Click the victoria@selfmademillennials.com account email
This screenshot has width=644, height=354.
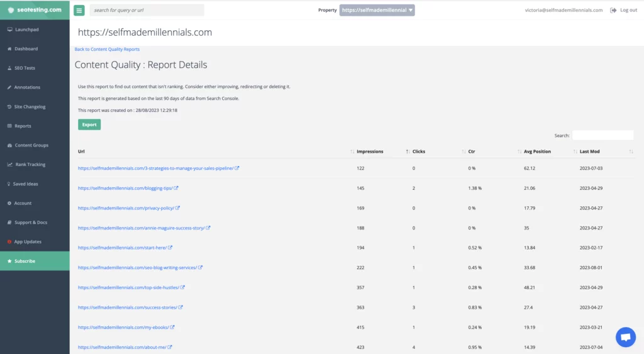(563, 10)
